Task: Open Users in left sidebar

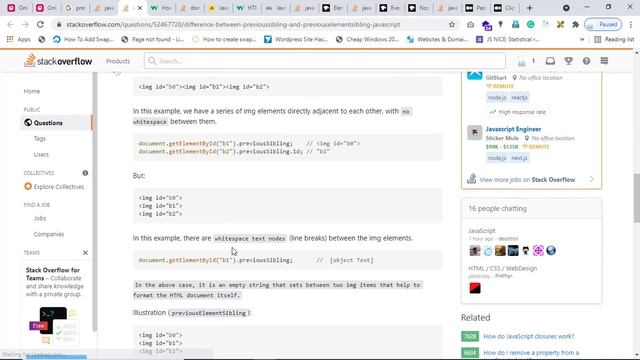Action: (x=41, y=155)
